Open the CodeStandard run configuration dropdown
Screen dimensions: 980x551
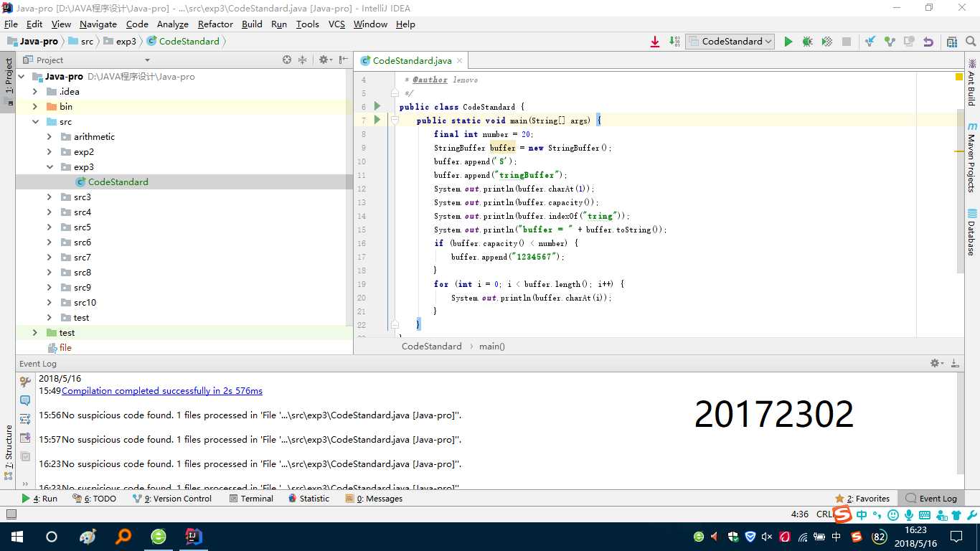coord(730,42)
